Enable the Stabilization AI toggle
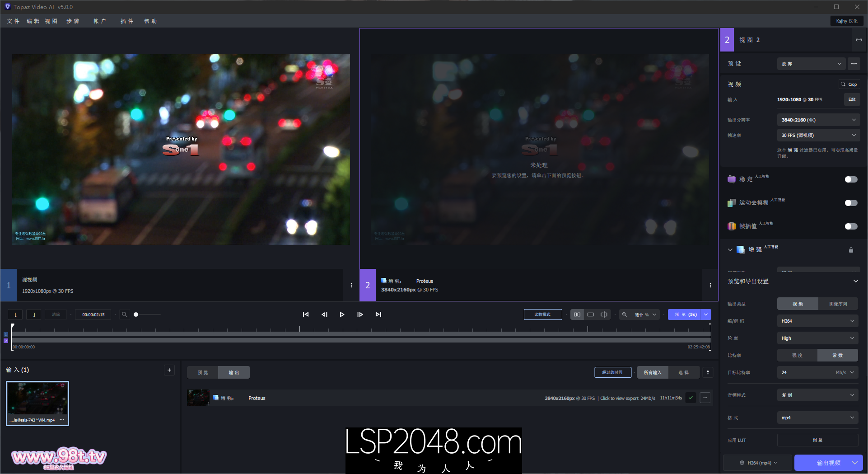 coord(851,179)
